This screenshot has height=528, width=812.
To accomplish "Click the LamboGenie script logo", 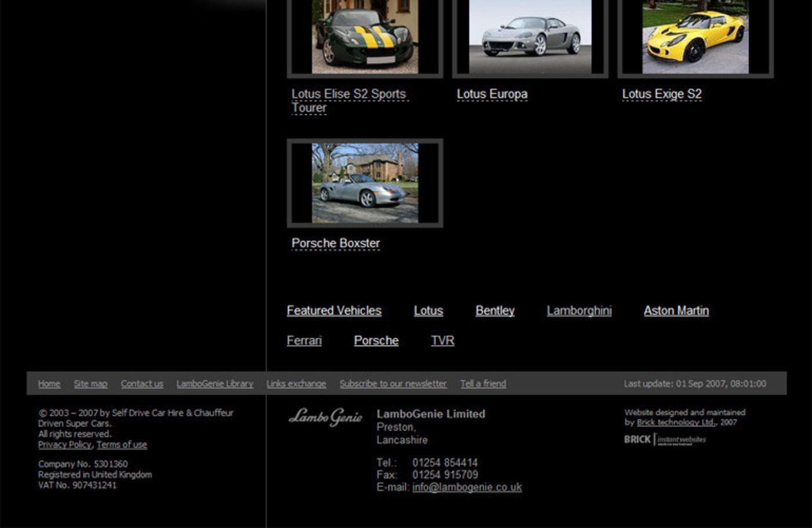I will click(x=325, y=417).
